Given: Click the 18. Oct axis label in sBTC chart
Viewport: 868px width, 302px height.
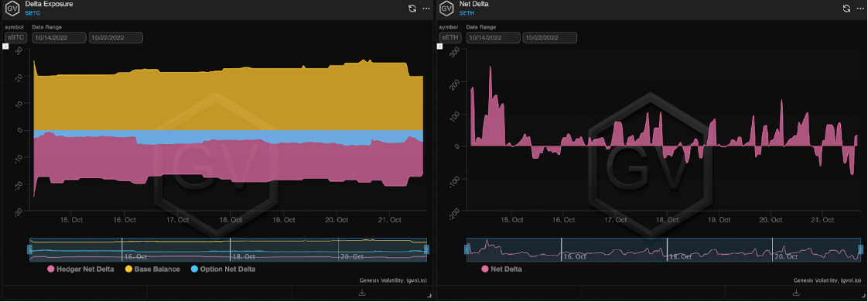Looking at the screenshot, I should (x=231, y=220).
